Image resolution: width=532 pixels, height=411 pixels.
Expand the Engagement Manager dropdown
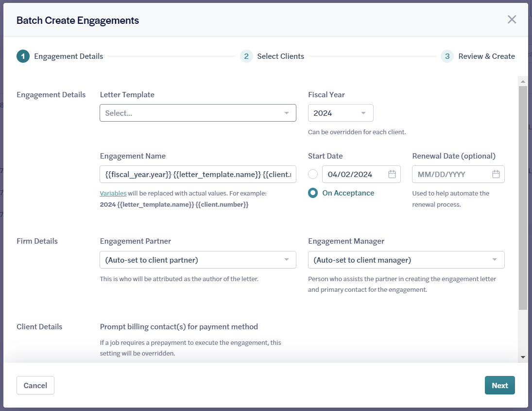point(406,260)
